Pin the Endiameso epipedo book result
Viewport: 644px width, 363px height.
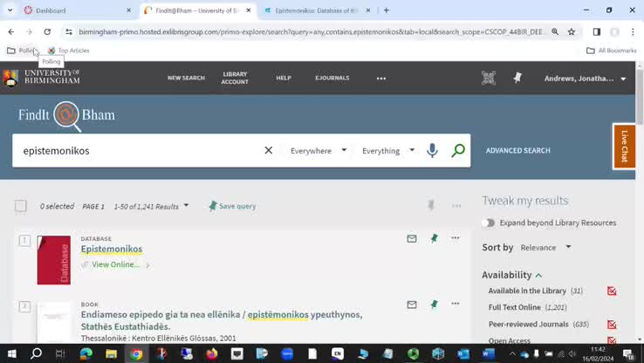pos(434,304)
